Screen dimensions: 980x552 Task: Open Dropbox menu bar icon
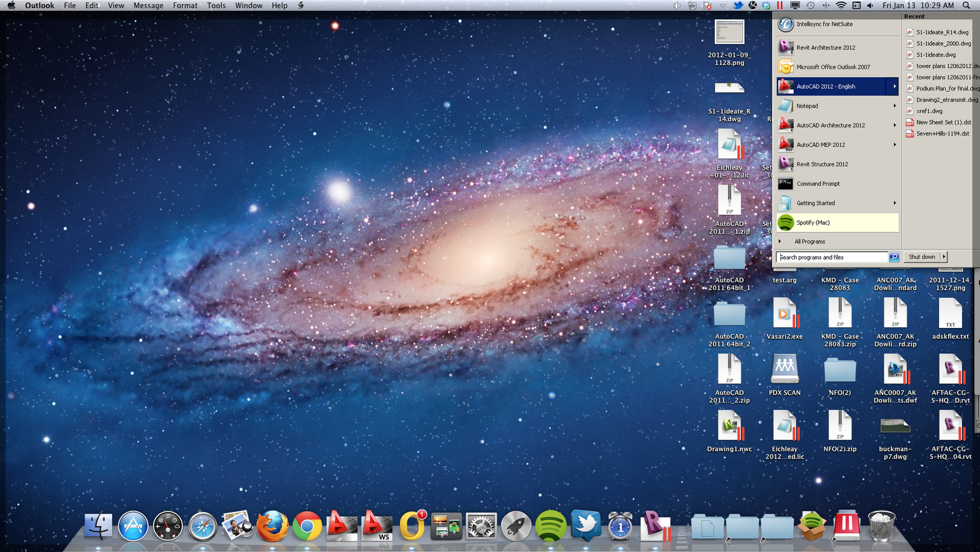[766, 6]
